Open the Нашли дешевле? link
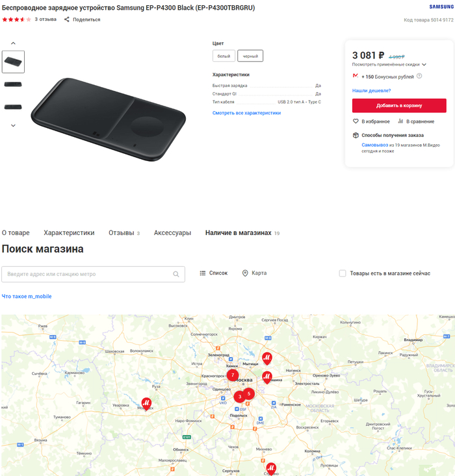Screen dimensions: 455x476 [x=371, y=90]
